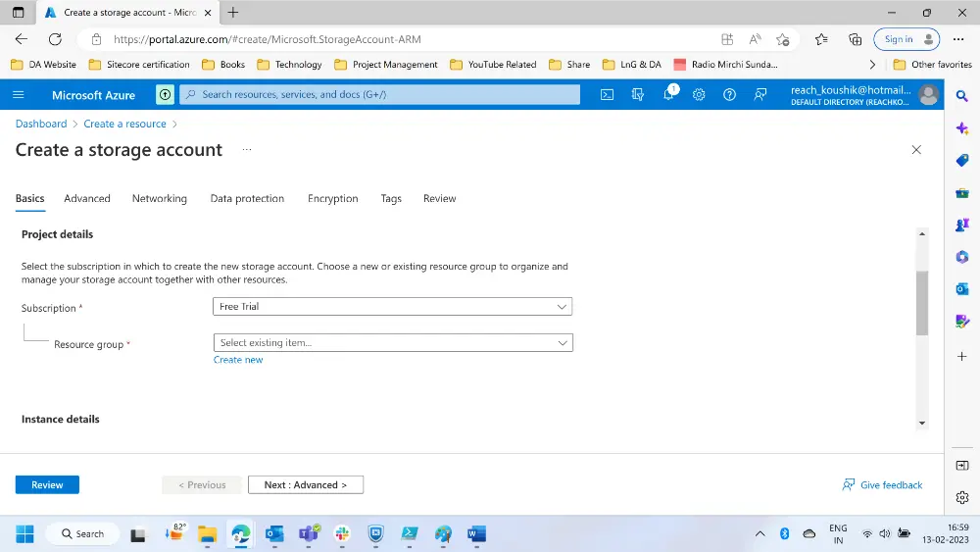Open the Edge sidebar settings gear
Screen dimensions: 980x552
962,498
